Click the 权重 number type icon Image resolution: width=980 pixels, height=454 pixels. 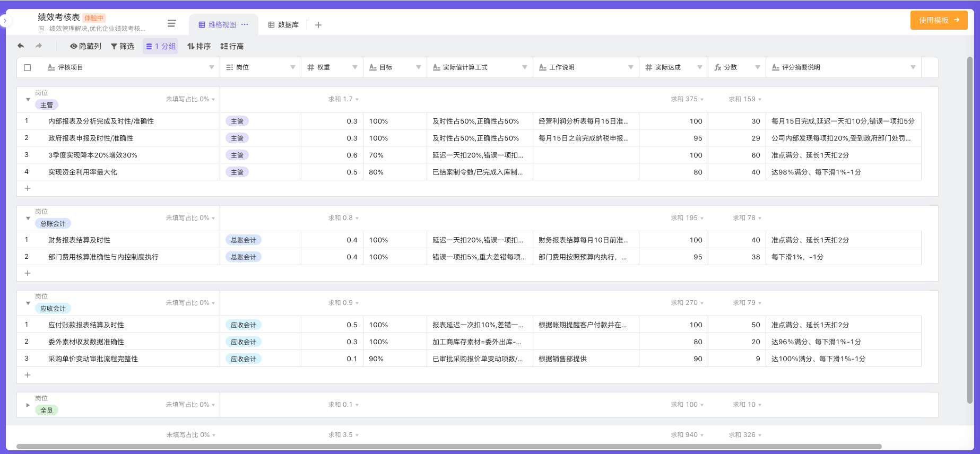(311, 67)
